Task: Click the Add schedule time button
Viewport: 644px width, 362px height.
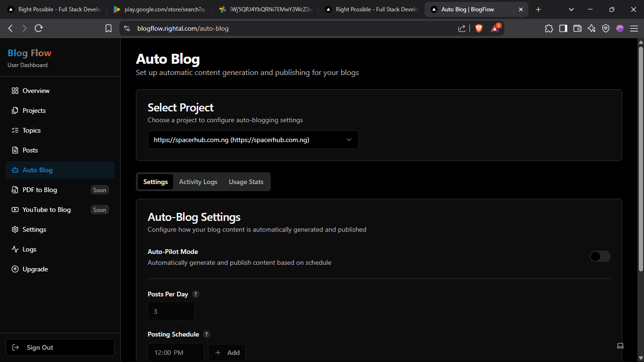Action: pyautogui.click(x=227, y=353)
